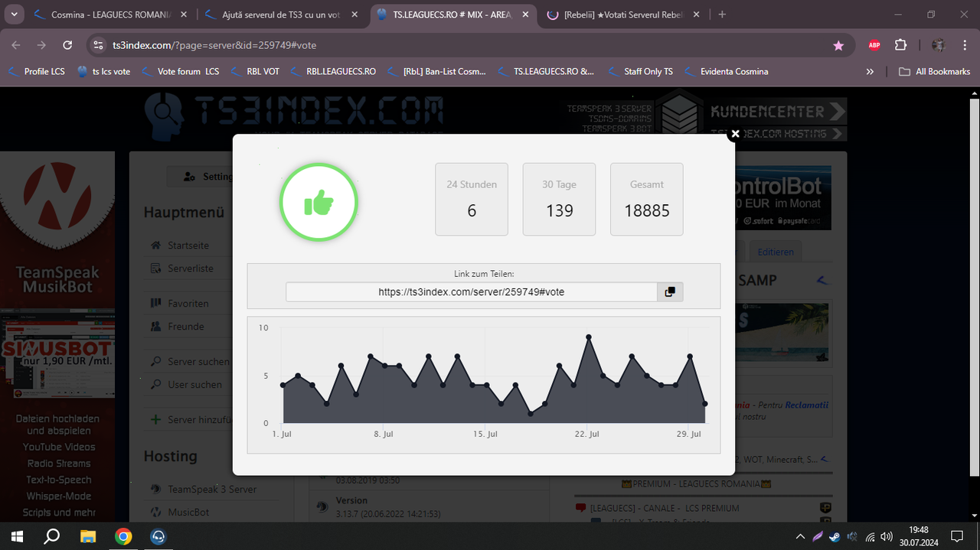Open the Staff Only TS bookmark
Screen dimensions: 980x550
tap(640, 71)
